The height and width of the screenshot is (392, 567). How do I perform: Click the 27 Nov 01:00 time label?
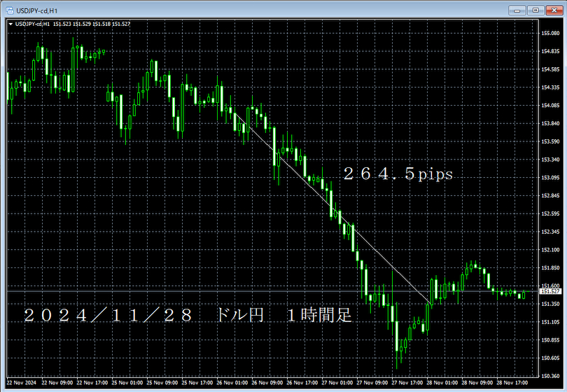[x=337, y=383]
